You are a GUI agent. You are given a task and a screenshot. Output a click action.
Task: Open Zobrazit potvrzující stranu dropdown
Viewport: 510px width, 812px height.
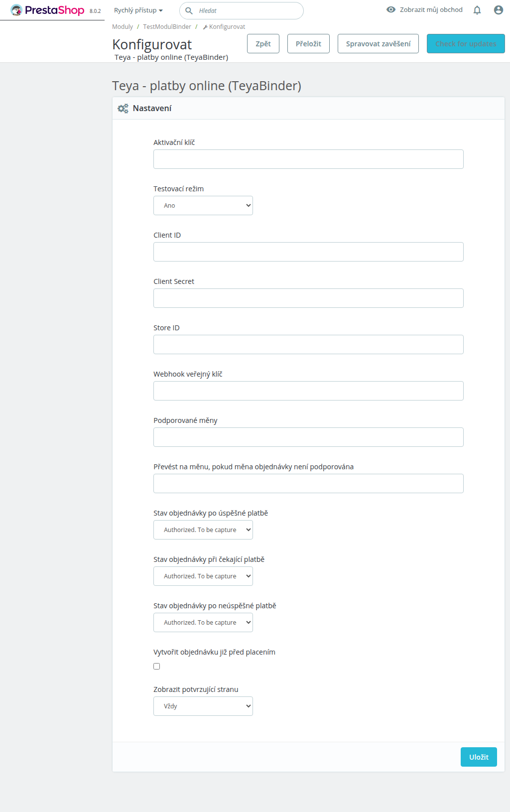203,706
